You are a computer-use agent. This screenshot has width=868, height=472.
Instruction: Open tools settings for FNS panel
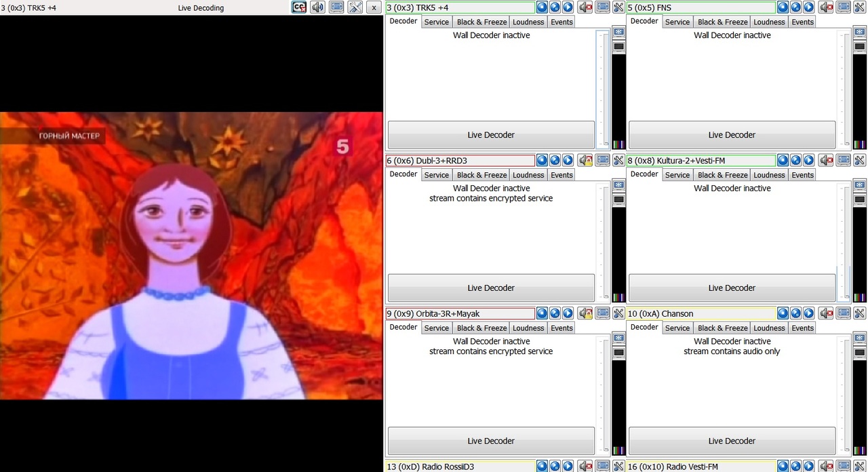859,7
